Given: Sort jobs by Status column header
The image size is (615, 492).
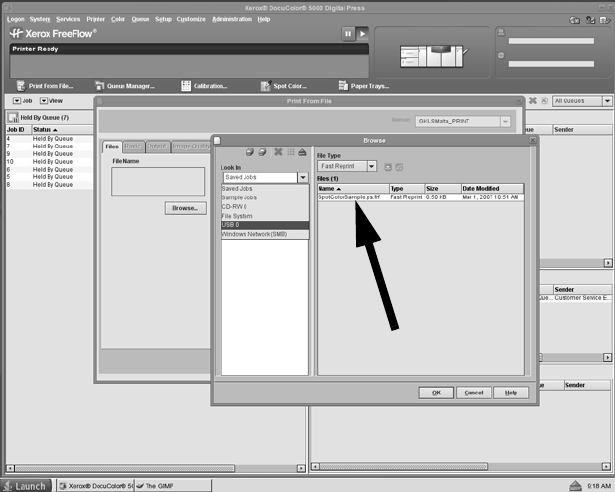Looking at the screenshot, I should coord(62,130).
